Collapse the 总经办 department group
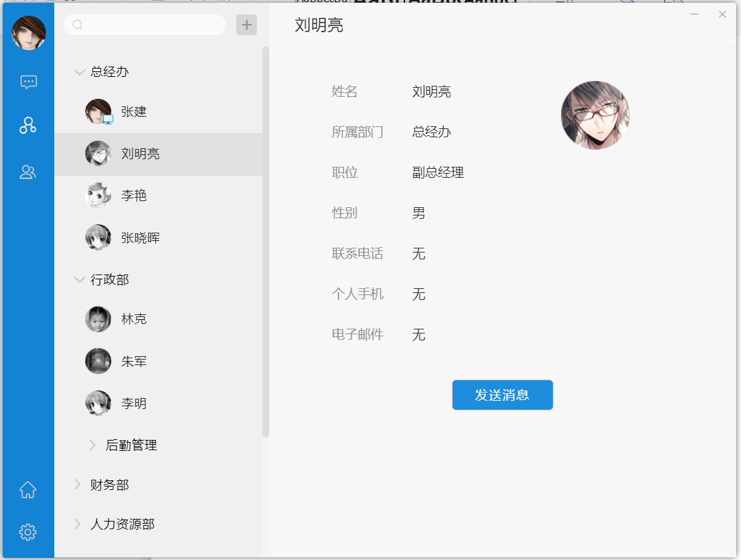The width and height of the screenshot is (741, 560). click(x=79, y=71)
